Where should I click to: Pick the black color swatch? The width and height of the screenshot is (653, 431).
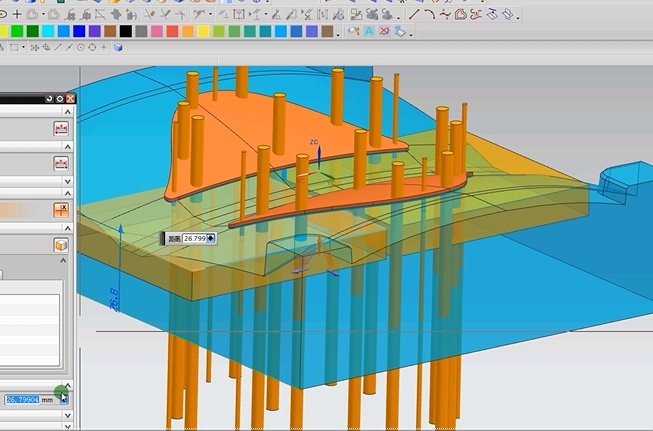point(126,31)
